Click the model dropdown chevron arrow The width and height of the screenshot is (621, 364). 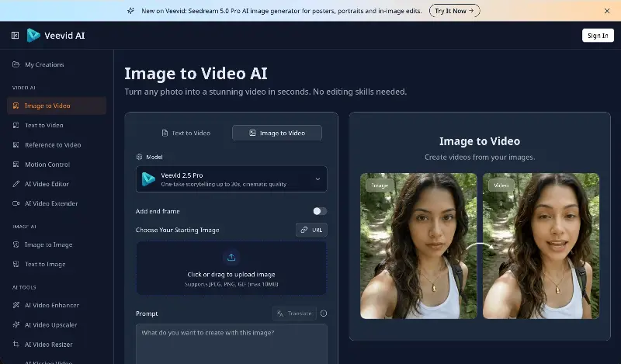point(317,179)
